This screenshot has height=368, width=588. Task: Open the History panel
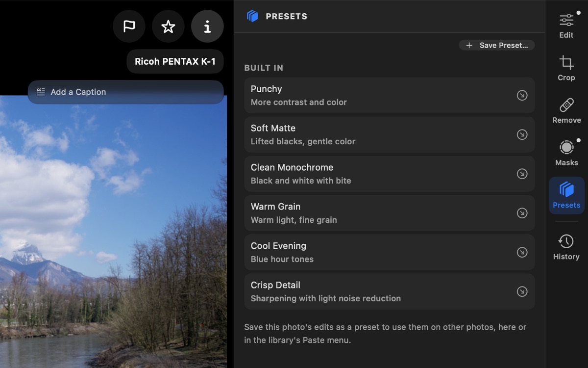click(x=566, y=247)
